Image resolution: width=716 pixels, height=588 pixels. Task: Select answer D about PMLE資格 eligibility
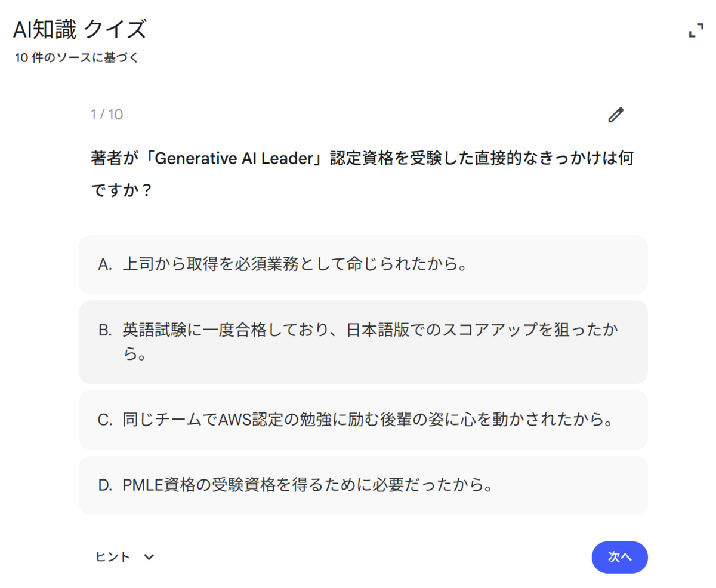[x=363, y=485]
